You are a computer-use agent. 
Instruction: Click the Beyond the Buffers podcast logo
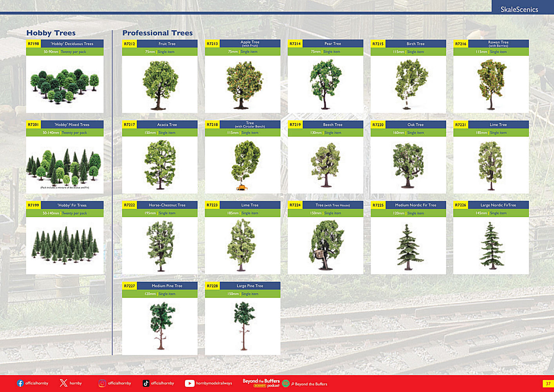coord(261,383)
